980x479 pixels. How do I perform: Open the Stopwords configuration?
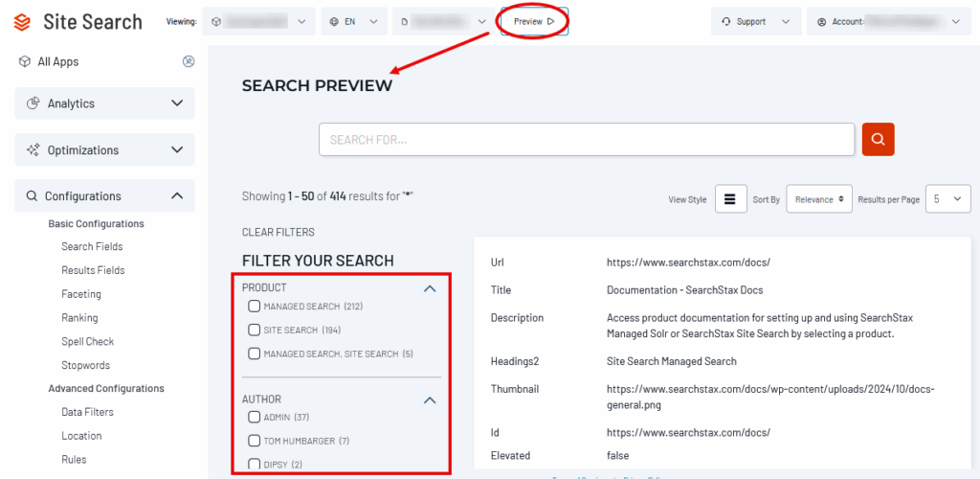[x=85, y=365]
